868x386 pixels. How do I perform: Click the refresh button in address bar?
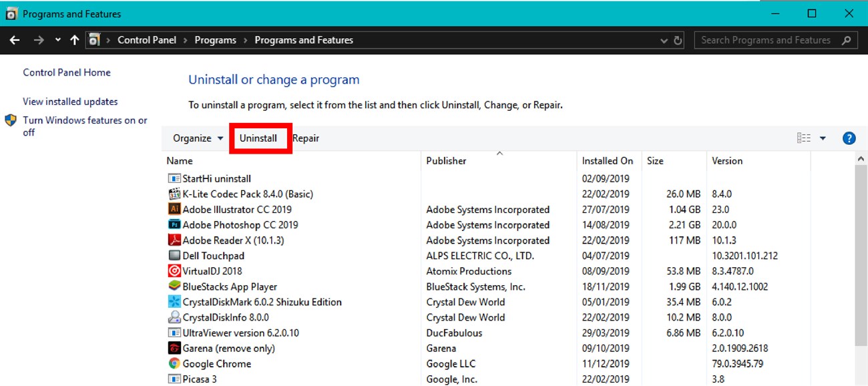point(678,40)
